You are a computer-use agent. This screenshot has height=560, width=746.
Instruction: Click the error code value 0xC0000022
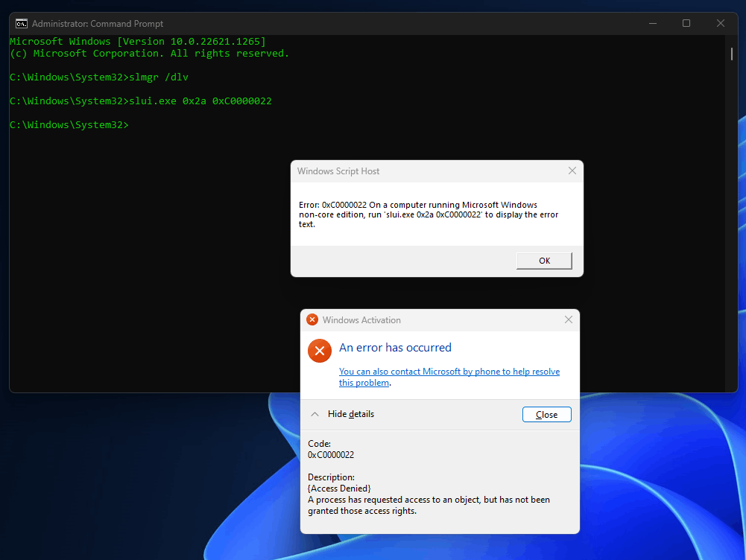(331, 455)
